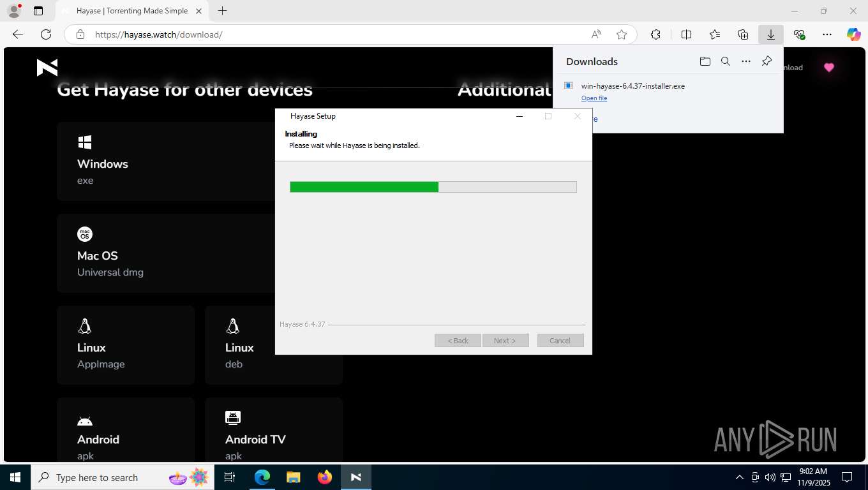Open the Windows Start menu
868x490 pixels.
(15, 477)
